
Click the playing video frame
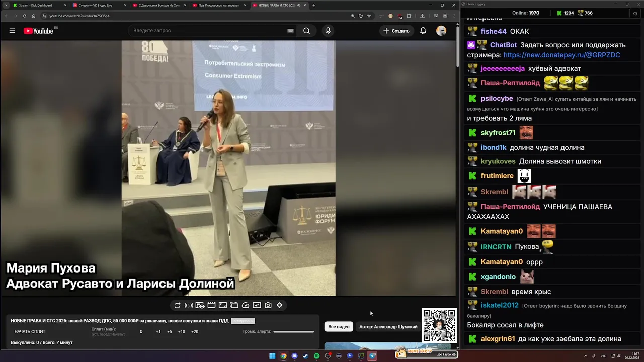point(228,168)
